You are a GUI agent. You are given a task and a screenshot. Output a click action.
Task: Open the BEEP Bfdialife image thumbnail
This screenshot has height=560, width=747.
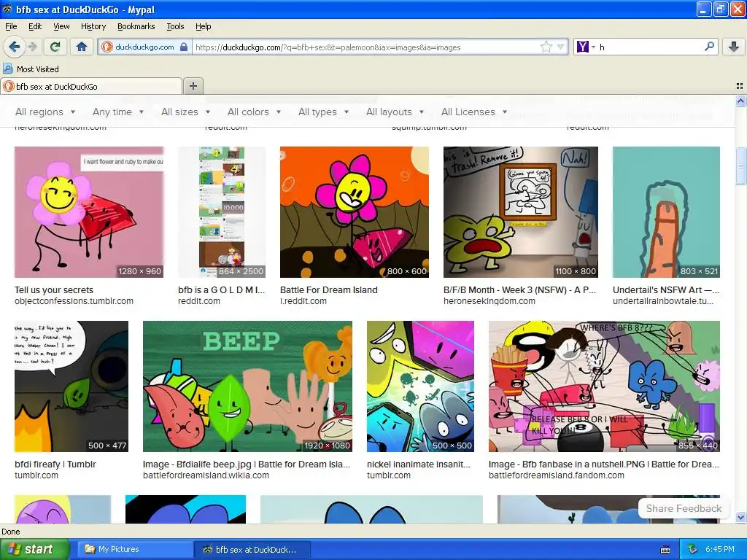click(x=248, y=386)
